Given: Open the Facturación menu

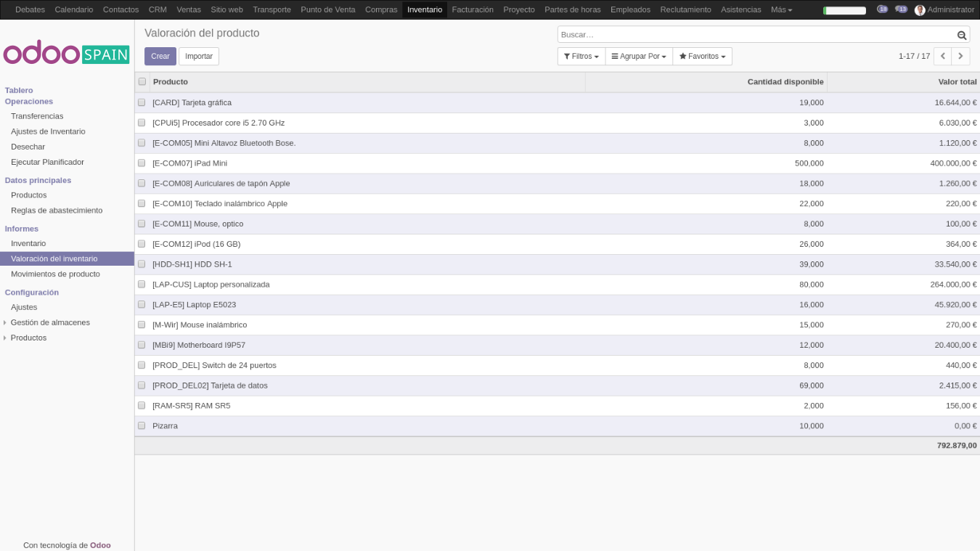Looking at the screenshot, I should pos(473,9).
